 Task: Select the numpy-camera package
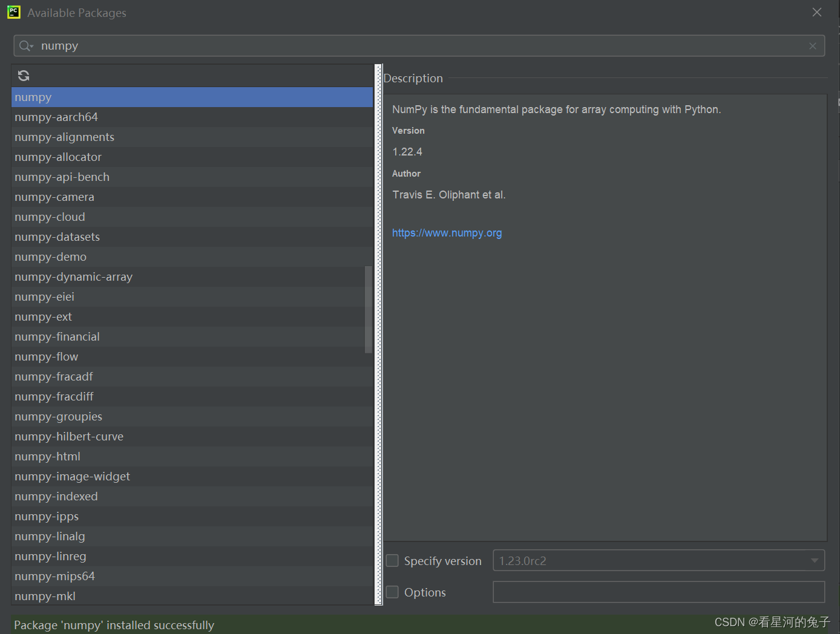click(x=192, y=197)
